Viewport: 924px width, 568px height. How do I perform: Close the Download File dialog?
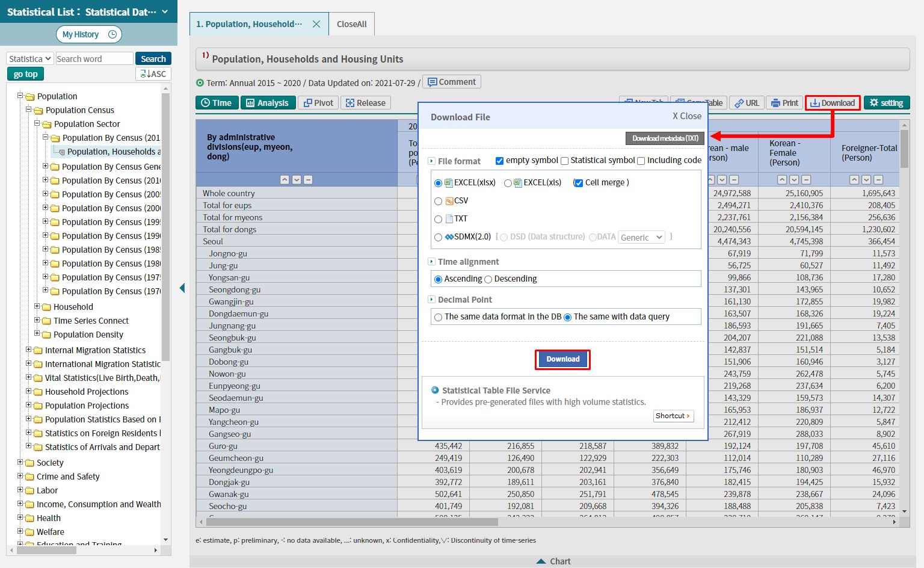coord(687,116)
